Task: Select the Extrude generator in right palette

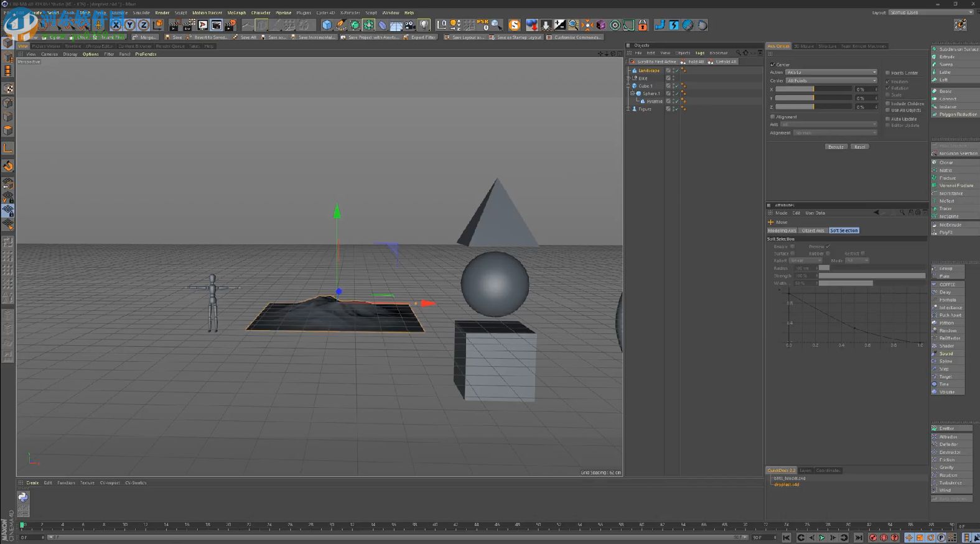Action: pyautogui.click(x=946, y=57)
